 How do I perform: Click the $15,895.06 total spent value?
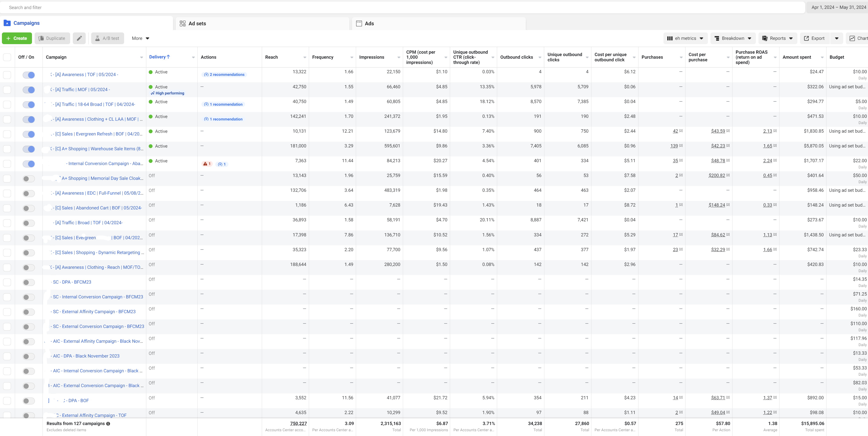[x=812, y=424]
